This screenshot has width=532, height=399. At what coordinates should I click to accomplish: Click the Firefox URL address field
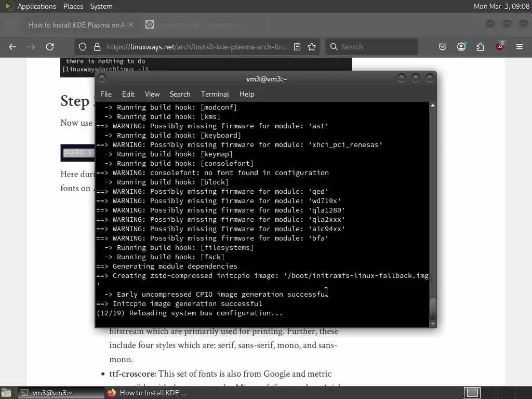click(196, 47)
